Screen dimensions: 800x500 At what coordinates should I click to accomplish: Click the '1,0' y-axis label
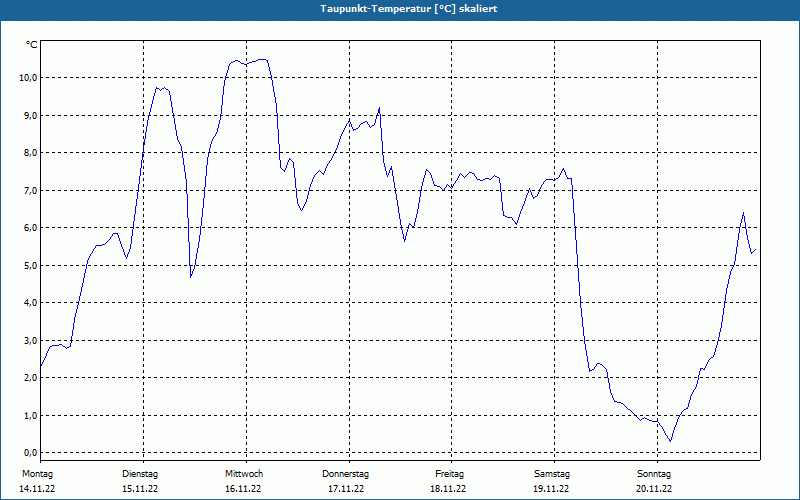(x=30, y=415)
